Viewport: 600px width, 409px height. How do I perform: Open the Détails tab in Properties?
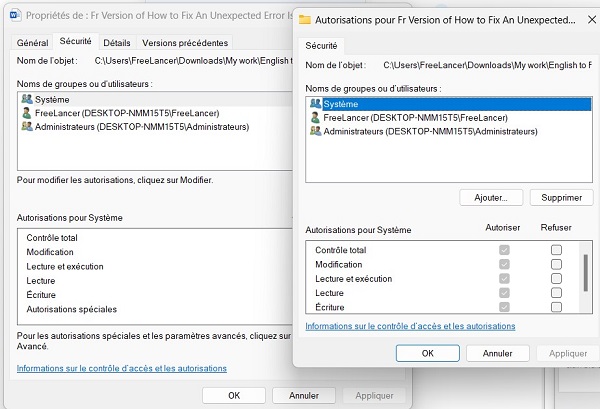point(117,43)
